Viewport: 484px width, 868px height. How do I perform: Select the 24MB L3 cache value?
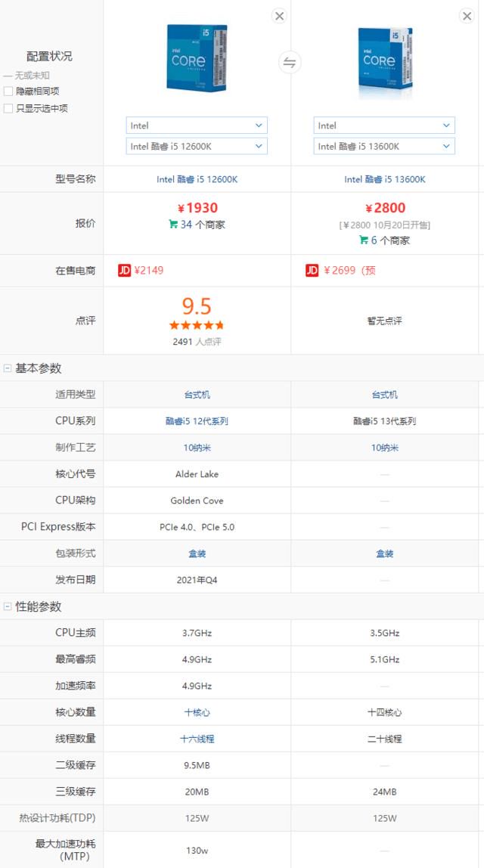click(x=384, y=792)
